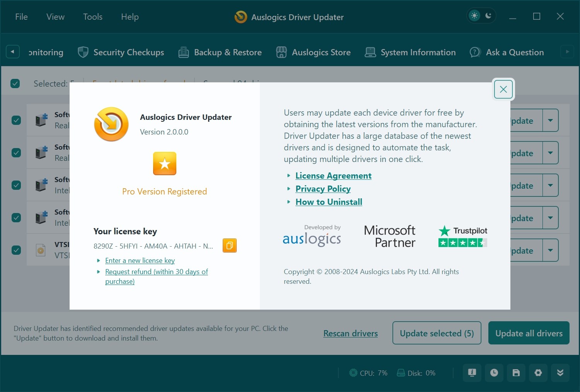Uncheck the first driver row checkbox
The width and height of the screenshot is (580, 392).
point(16,120)
